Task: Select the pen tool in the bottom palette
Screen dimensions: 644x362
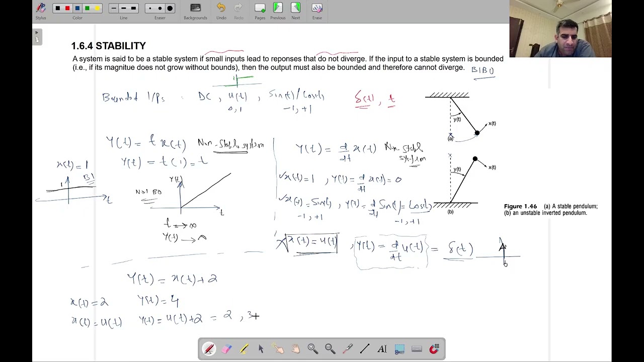Action: (x=209, y=349)
